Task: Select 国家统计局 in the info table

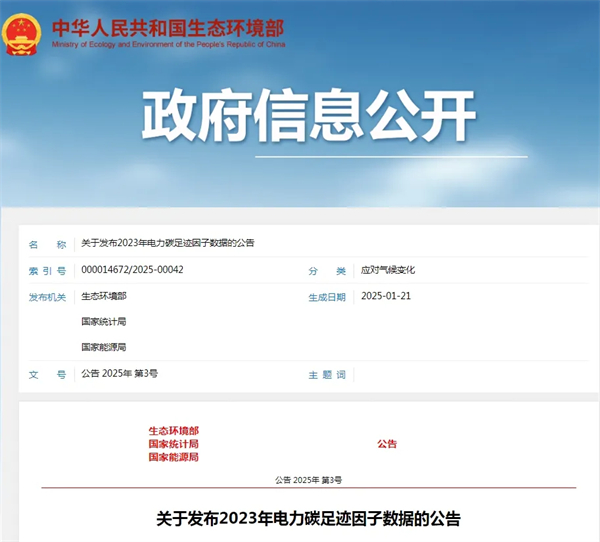Action: coord(104,322)
